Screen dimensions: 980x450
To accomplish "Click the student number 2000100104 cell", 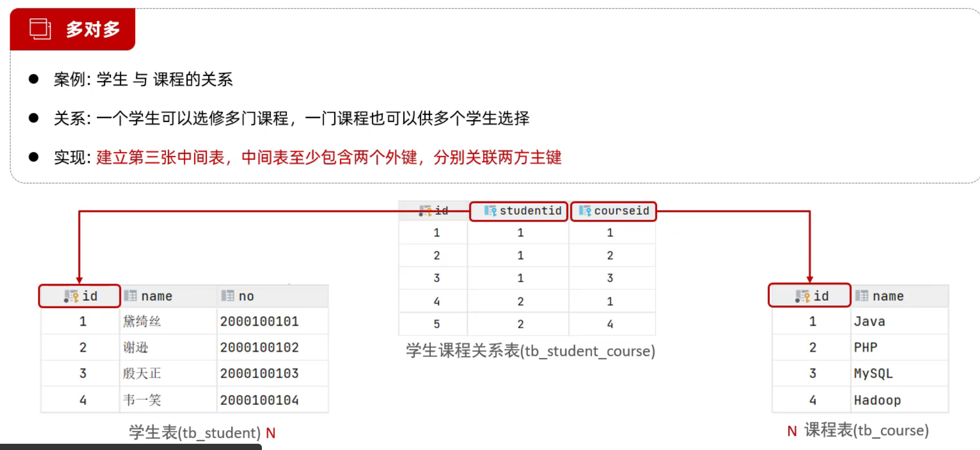I will pos(272,399).
